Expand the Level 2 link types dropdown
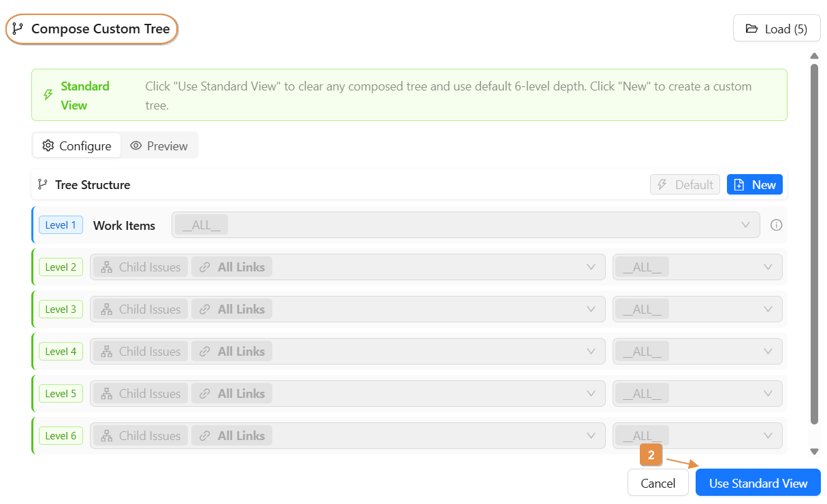 (x=591, y=267)
